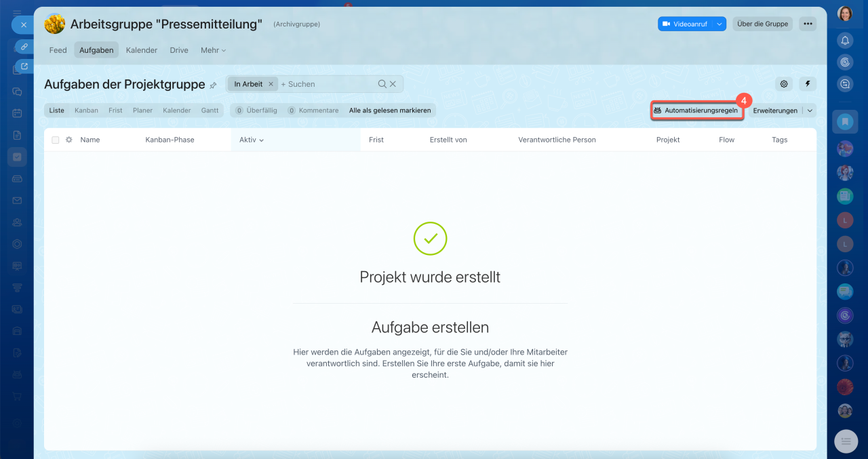The width and height of the screenshot is (868, 459).
Task: Switch to the Aufgaben tab
Action: pos(96,50)
